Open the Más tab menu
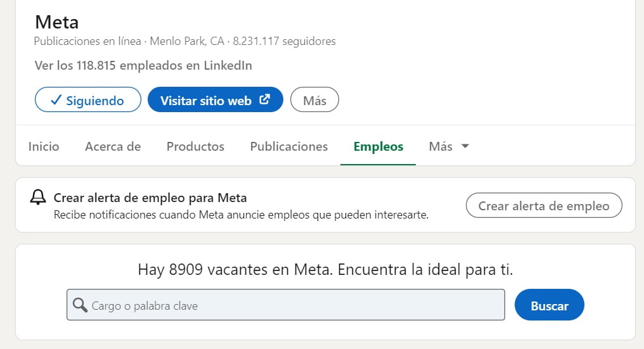The image size is (644, 349). pos(449,146)
